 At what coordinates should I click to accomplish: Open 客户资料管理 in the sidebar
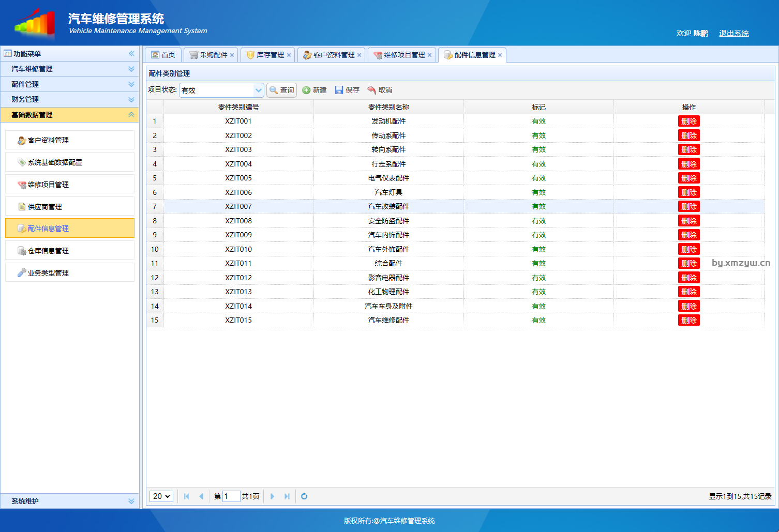[x=70, y=140]
